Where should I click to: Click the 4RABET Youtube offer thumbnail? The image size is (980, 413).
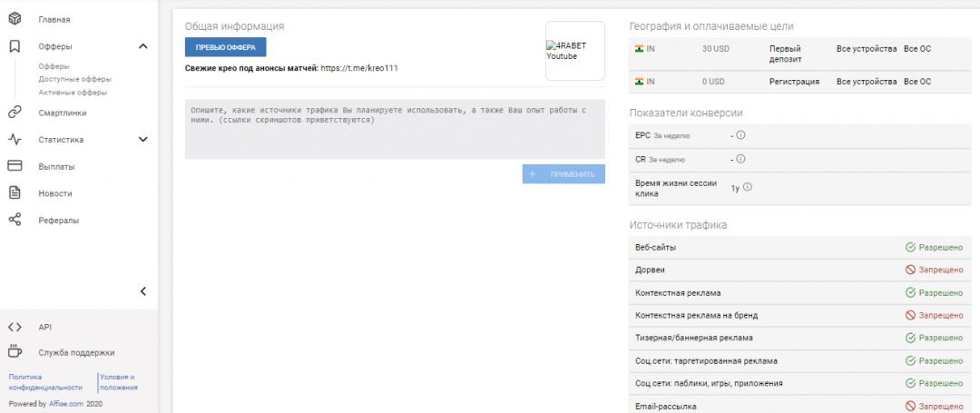point(574,51)
